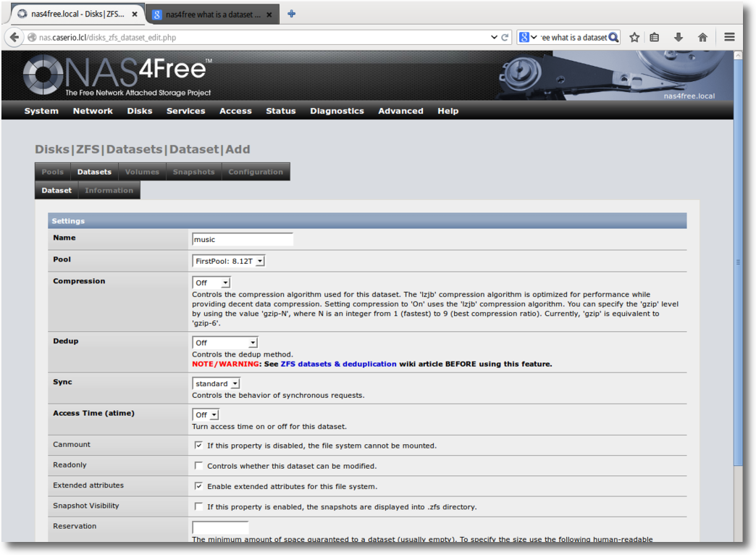Viewport: 756px width, 555px height.
Task: Open the Network menu
Action: [93, 111]
